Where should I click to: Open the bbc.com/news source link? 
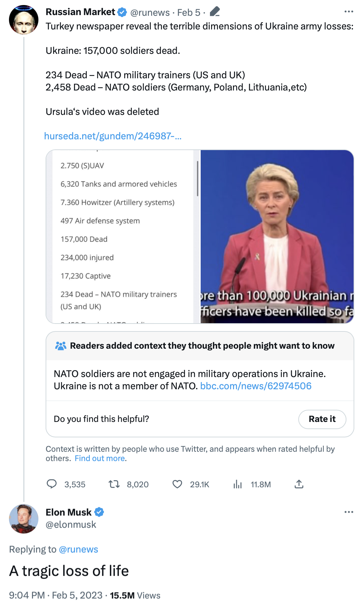coord(256,386)
